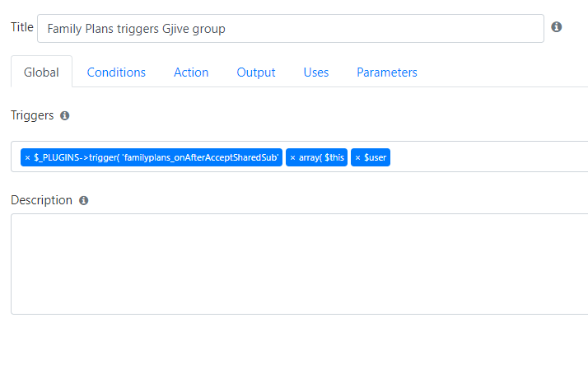Switch to the Parameters tab
The image size is (588, 374).
point(386,72)
